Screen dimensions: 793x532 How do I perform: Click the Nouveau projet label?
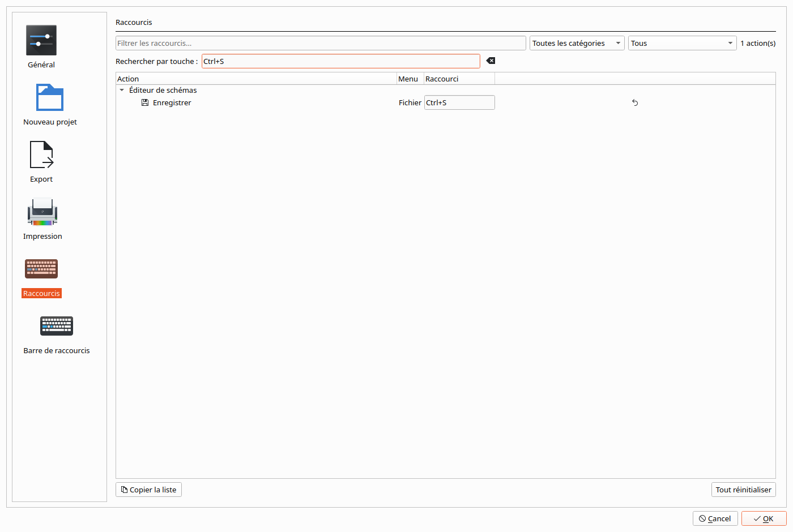point(50,122)
